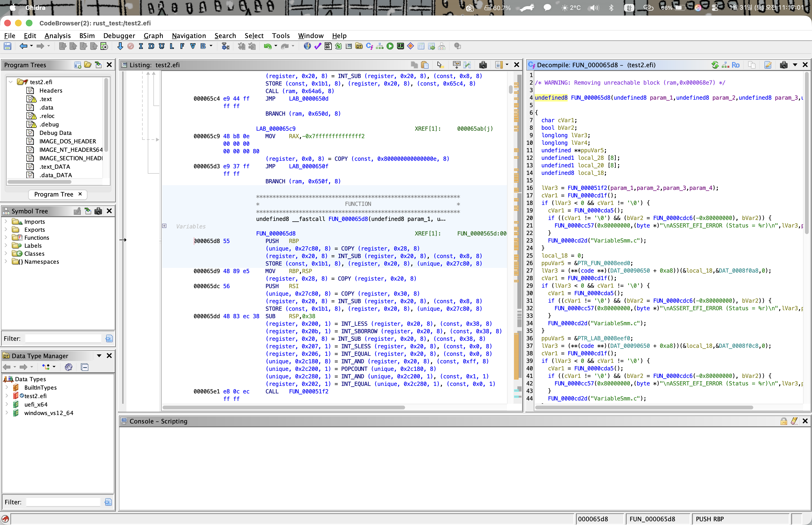Click the green Undo arrow icon

pyautogui.click(x=267, y=46)
